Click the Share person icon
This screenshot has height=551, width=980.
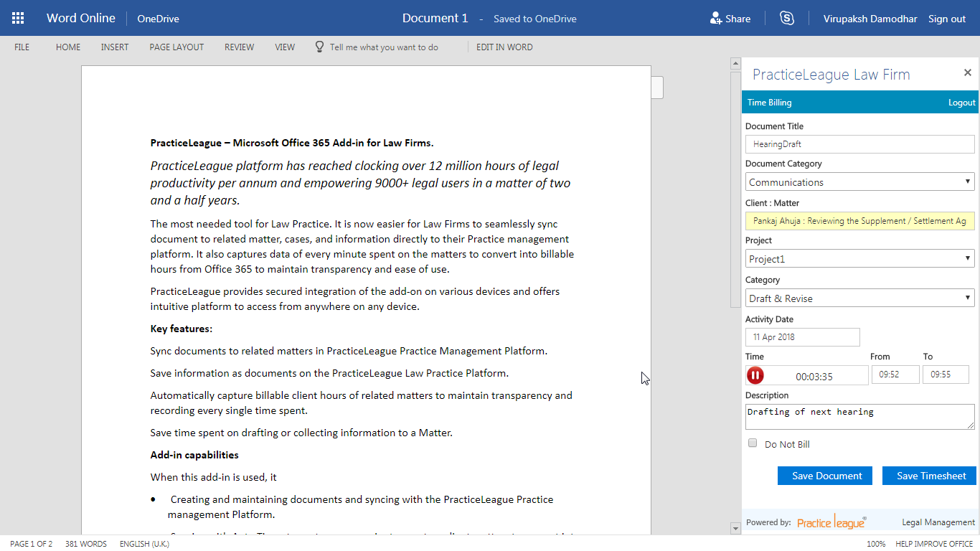[715, 19]
